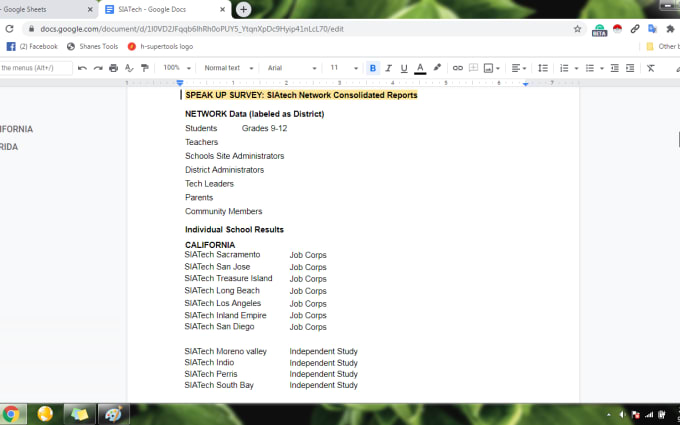Click the green BETA extension icon
Image resolution: width=680 pixels, height=425 pixels.
[x=599, y=29]
